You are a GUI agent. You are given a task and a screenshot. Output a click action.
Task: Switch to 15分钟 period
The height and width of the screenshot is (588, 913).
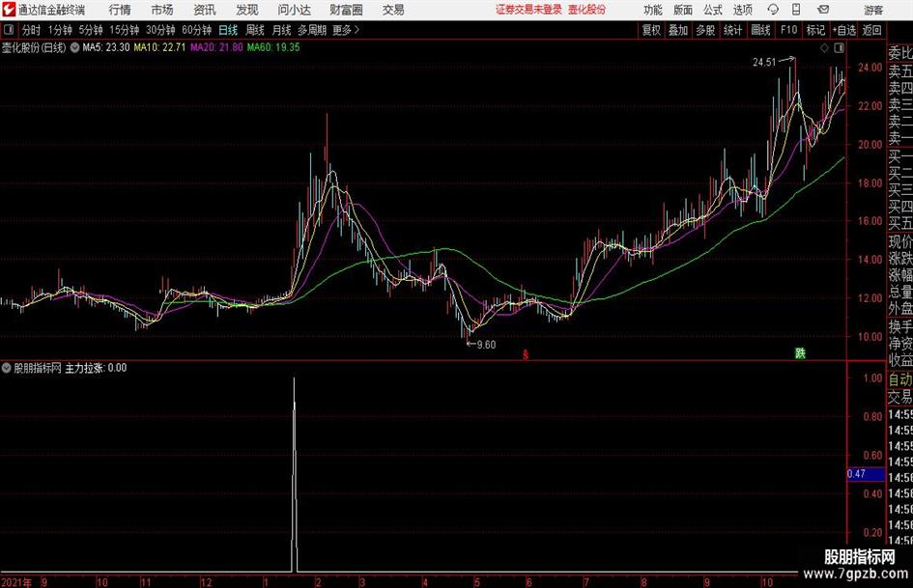click(x=124, y=30)
